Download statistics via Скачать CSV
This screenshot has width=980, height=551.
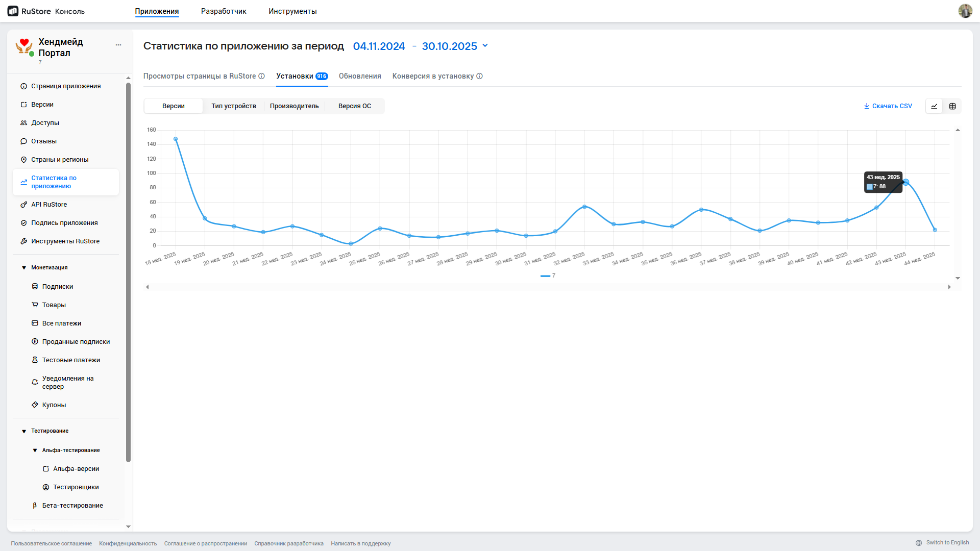[x=888, y=106]
